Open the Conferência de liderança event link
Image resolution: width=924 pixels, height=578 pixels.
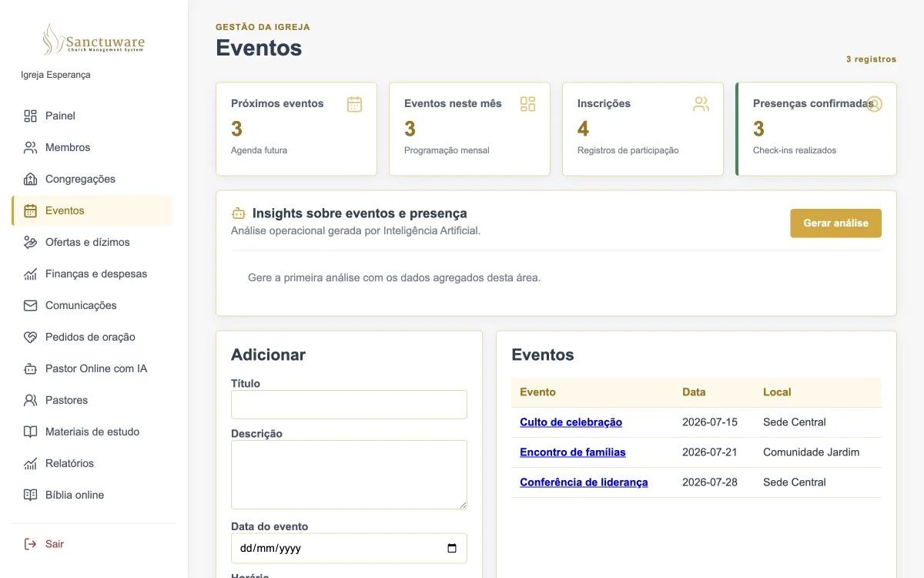tap(584, 482)
